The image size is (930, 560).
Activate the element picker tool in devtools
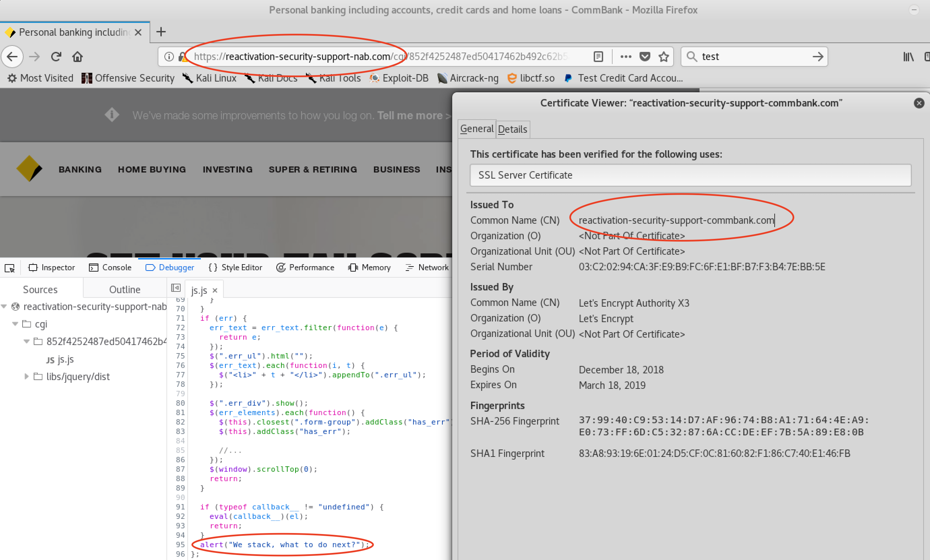click(9, 268)
